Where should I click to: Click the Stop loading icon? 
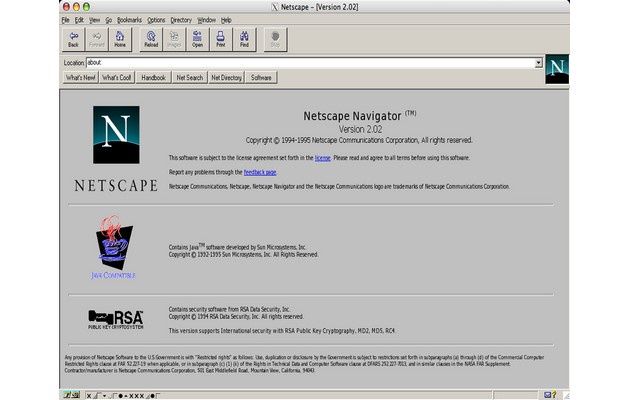(275, 39)
